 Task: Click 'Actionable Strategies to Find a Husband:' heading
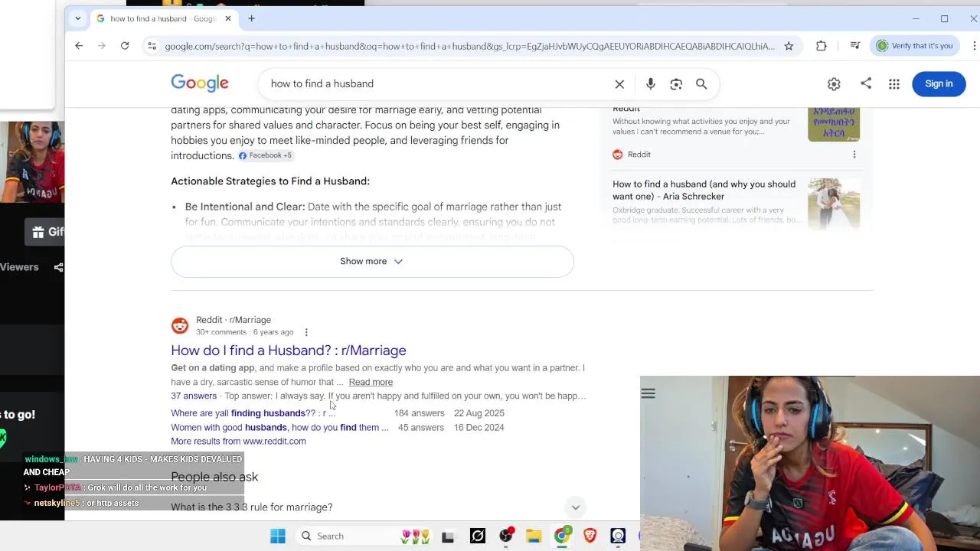[270, 181]
